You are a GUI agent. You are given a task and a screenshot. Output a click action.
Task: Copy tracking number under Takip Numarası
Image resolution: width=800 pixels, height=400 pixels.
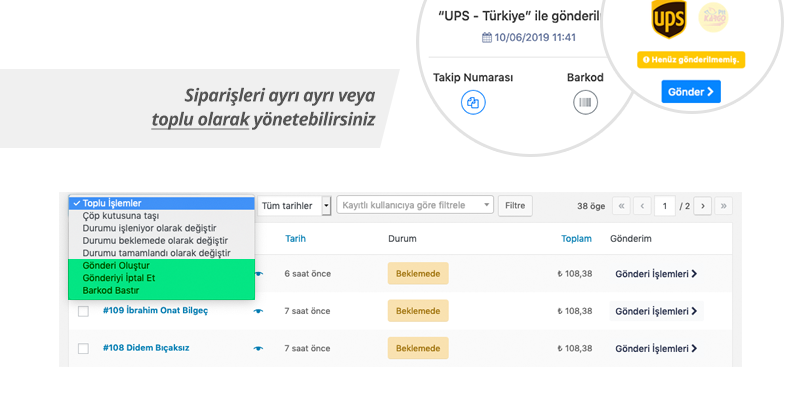(x=473, y=103)
